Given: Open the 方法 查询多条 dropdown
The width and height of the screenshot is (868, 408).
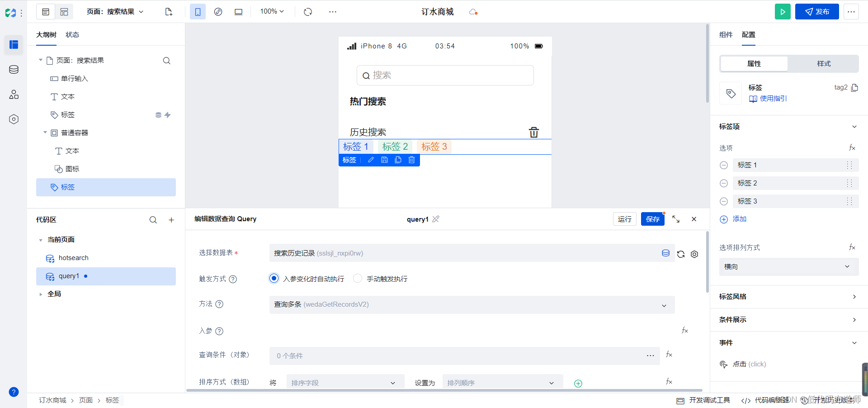Looking at the screenshot, I should [472, 304].
